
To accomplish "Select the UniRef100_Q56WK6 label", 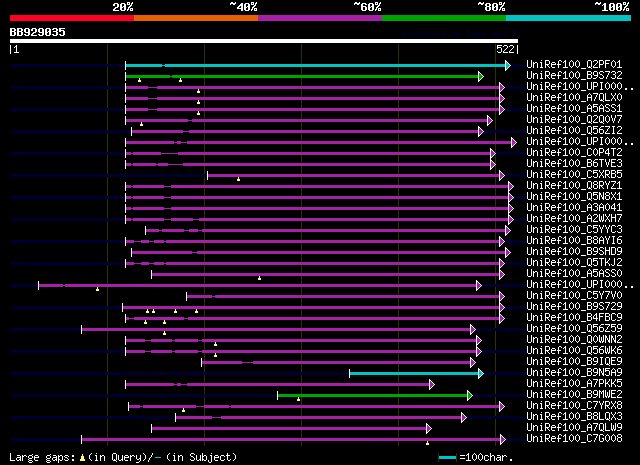I will (574, 351).
